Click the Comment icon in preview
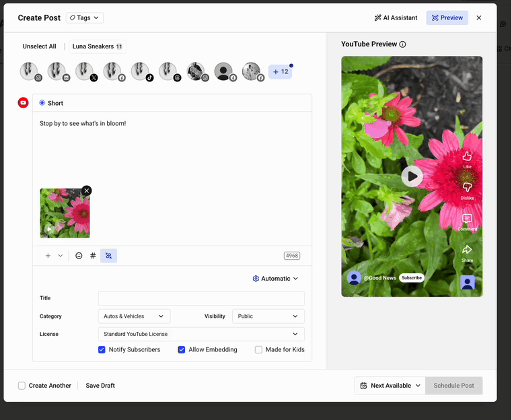The width and height of the screenshot is (512, 420). [x=468, y=219]
